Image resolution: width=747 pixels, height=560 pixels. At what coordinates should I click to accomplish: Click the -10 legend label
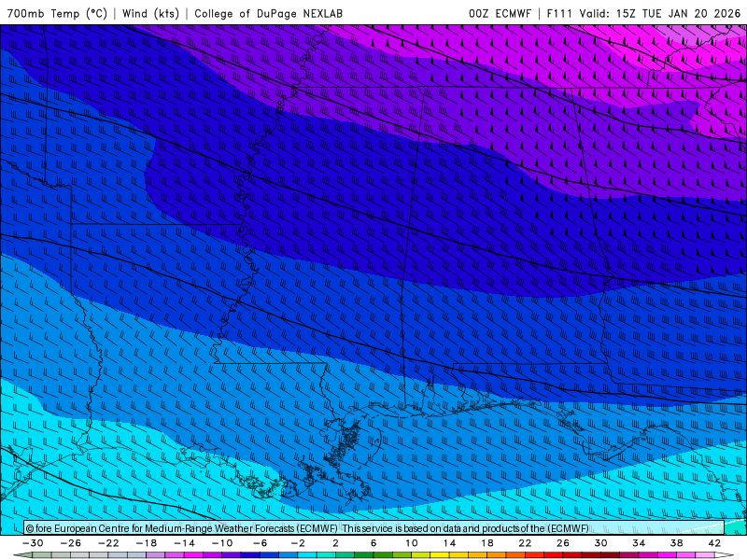tap(222, 543)
